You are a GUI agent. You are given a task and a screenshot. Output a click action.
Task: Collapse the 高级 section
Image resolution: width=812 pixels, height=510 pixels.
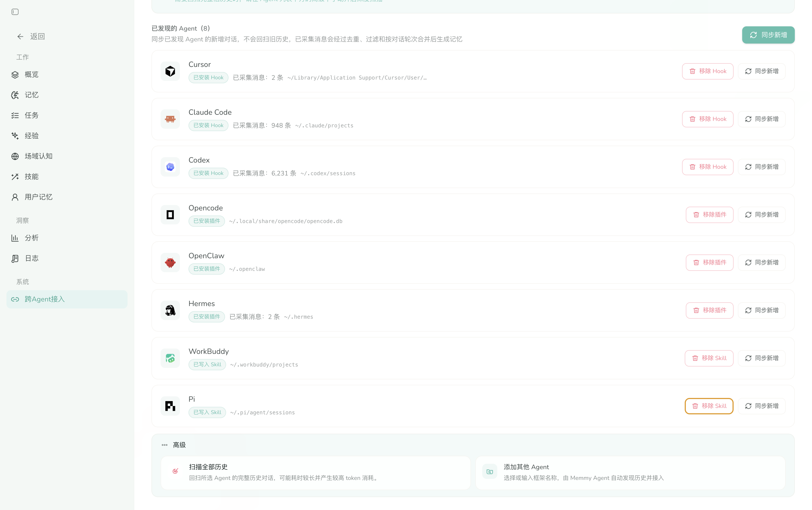[x=173, y=445]
